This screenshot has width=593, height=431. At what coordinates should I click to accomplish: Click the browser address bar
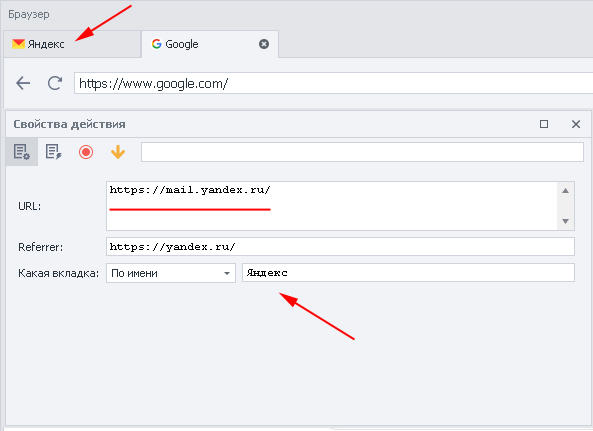coord(334,83)
